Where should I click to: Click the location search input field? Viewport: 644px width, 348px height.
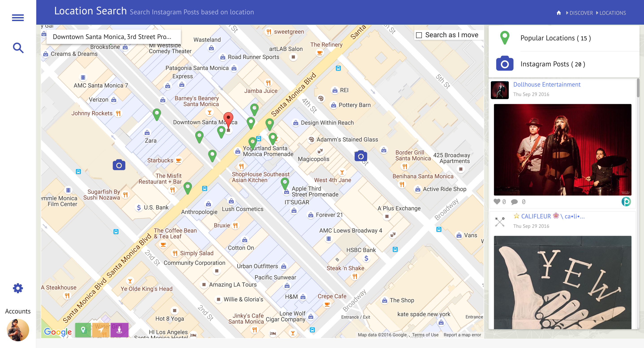114,37
